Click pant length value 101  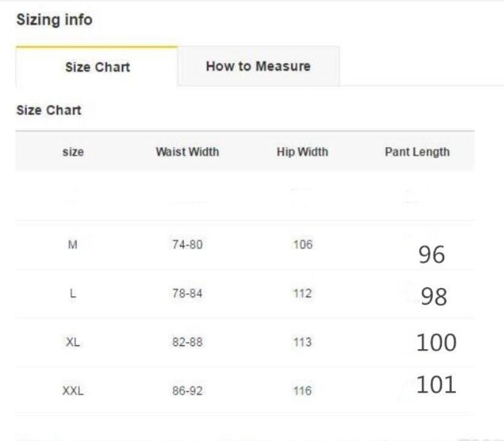tap(436, 385)
